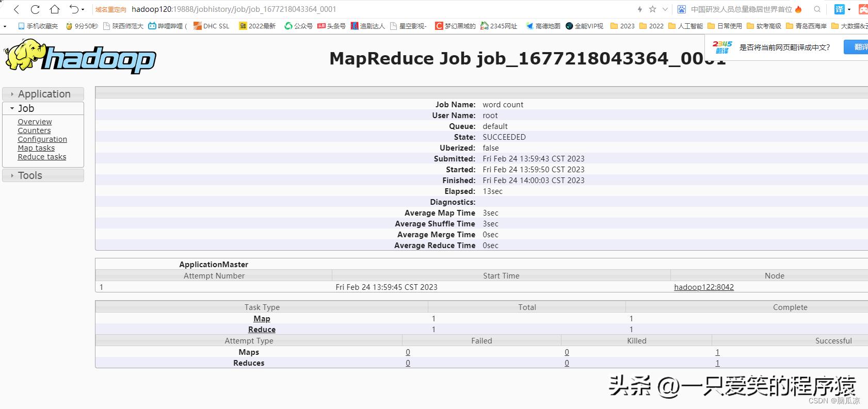Viewport: 868px width, 409px height.
Task: Click the Attempt Number column header
Action: point(214,275)
